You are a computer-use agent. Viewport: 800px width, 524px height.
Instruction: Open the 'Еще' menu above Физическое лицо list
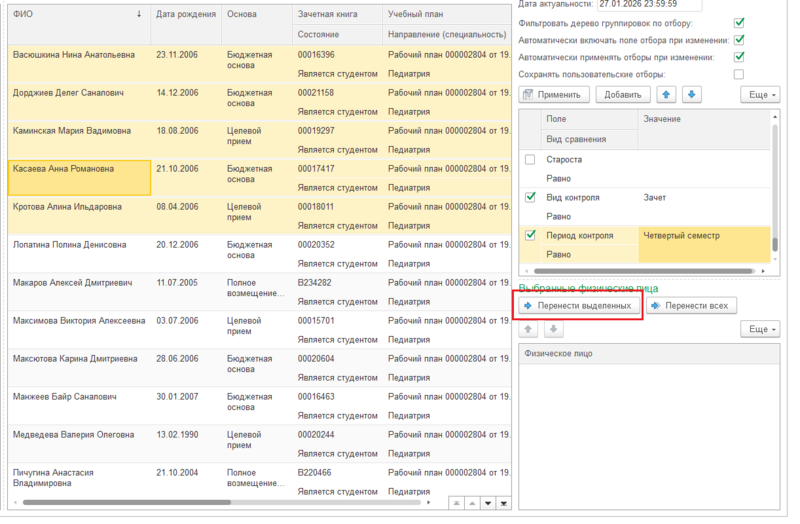[x=761, y=329]
